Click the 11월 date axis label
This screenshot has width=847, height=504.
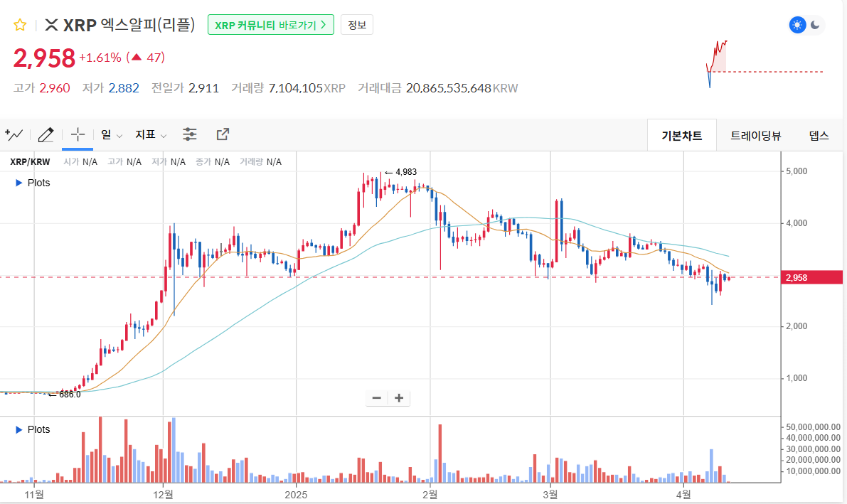tap(34, 494)
